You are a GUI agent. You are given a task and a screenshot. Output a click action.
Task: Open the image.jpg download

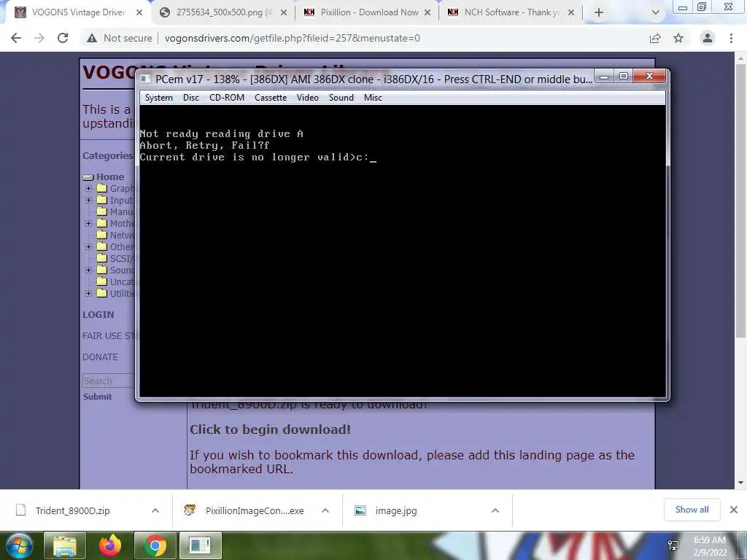coord(396,510)
